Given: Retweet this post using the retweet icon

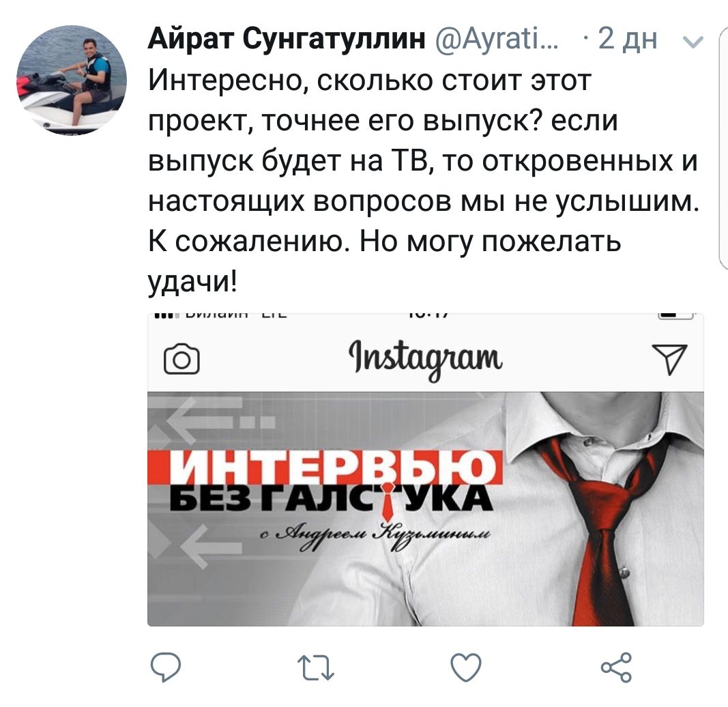Looking at the screenshot, I should (316, 668).
